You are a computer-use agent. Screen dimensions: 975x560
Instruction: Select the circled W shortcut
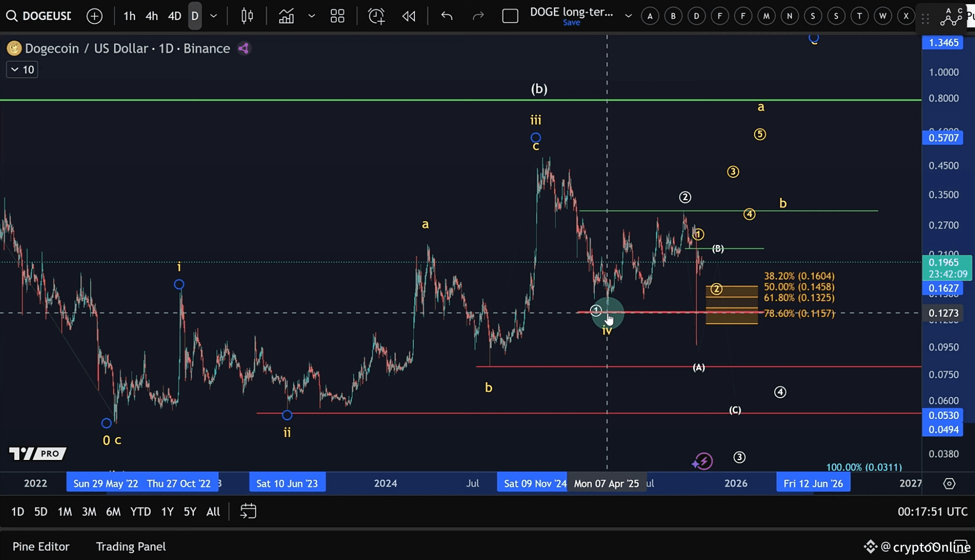pos(883,16)
